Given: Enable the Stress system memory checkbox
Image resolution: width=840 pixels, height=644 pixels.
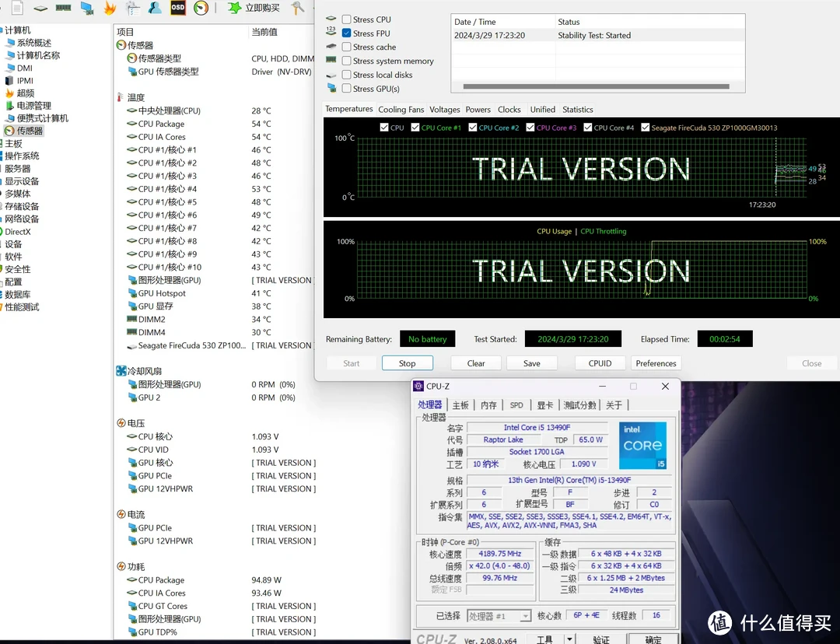Looking at the screenshot, I should 347,61.
